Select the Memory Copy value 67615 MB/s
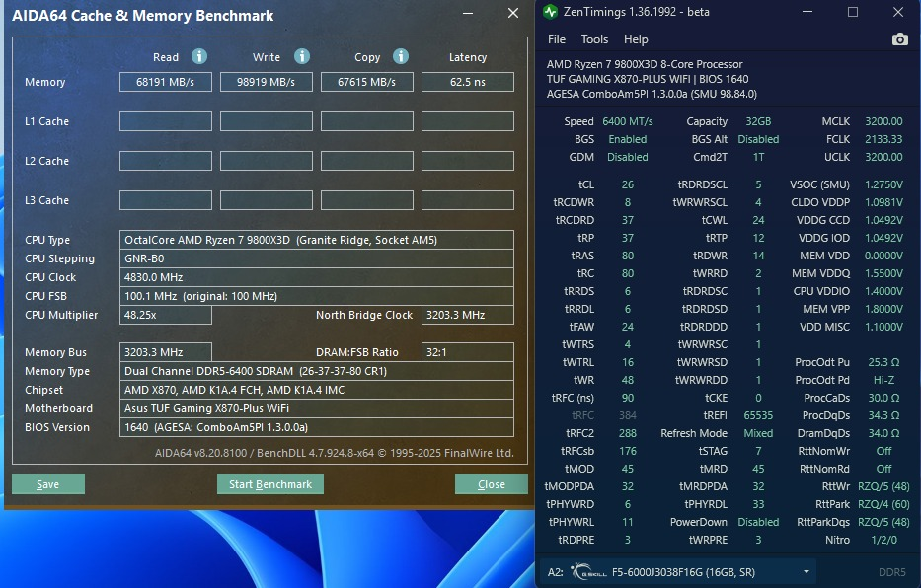The image size is (921, 588). click(x=367, y=82)
